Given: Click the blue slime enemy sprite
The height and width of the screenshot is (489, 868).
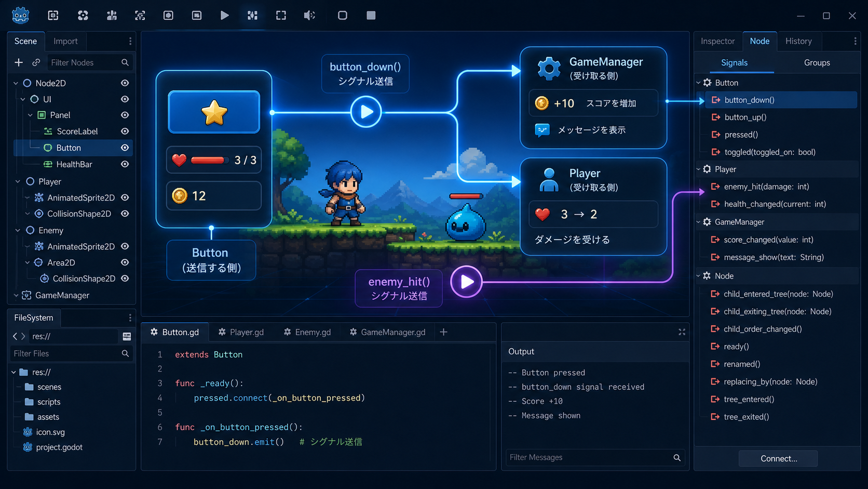Looking at the screenshot, I should coord(466,223).
